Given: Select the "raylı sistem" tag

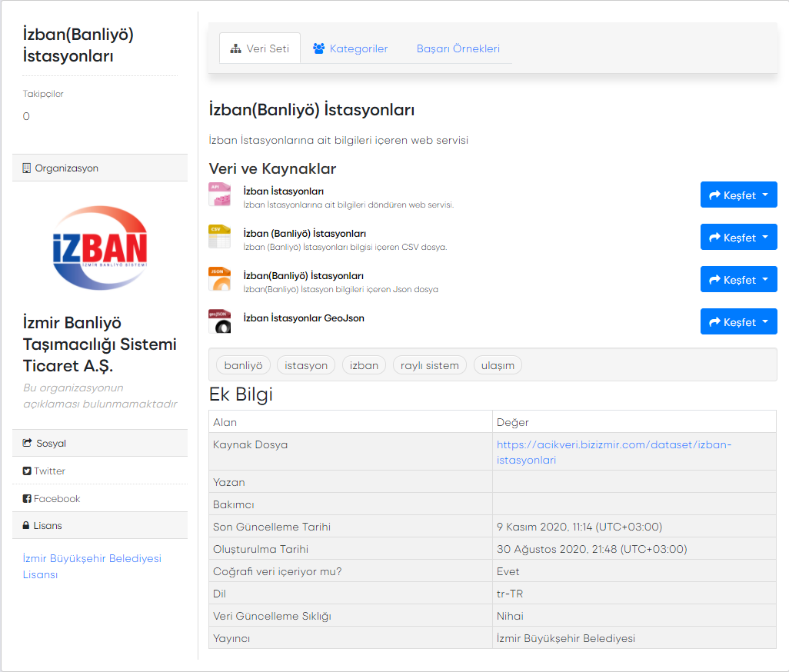Looking at the screenshot, I should [x=430, y=365].
